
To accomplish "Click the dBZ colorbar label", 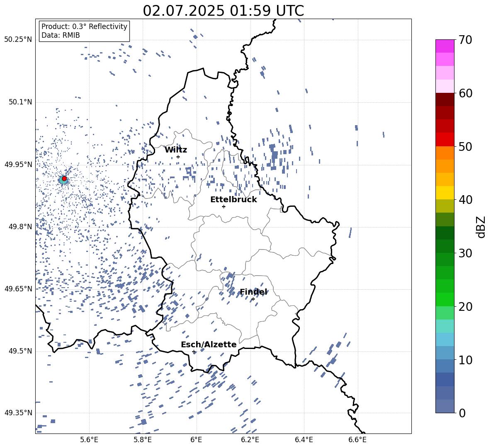I will (481, 227).
